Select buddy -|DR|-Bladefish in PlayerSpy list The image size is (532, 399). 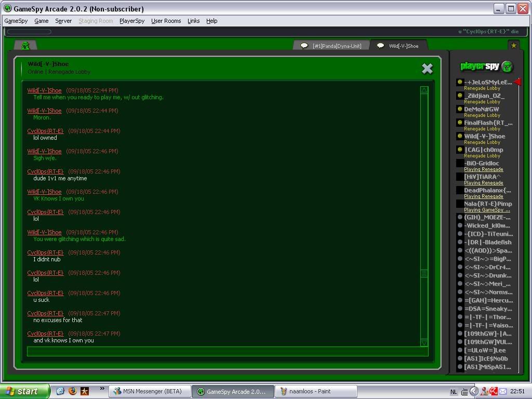(487, 242)
